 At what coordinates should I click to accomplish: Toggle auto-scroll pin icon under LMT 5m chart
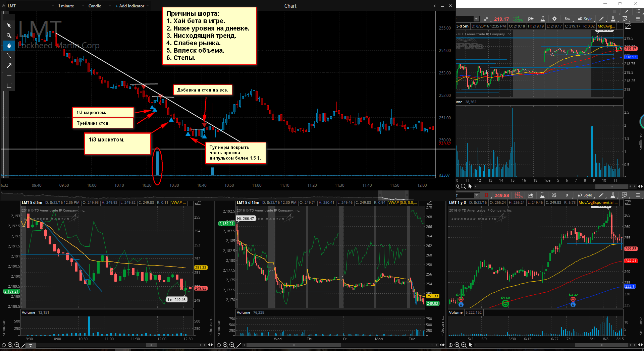tap(31, 345)
